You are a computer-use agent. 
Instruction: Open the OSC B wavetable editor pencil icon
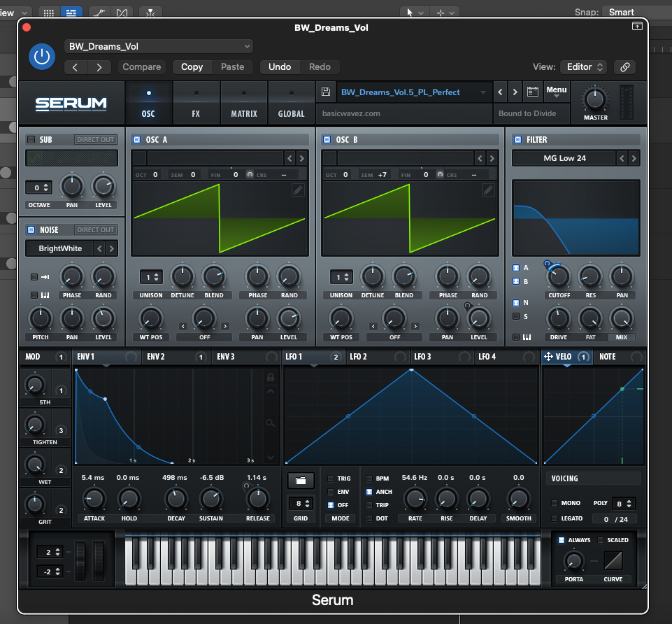pos(487,190)
